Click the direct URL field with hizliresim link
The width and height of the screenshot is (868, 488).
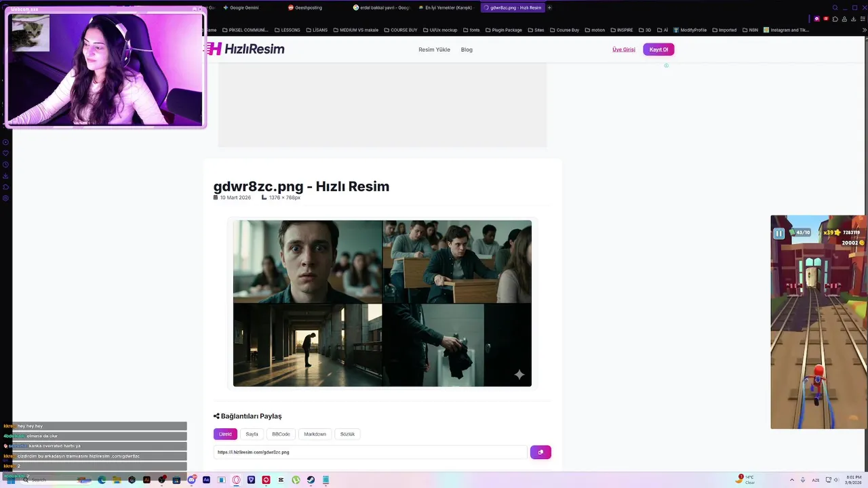[370, 452]
